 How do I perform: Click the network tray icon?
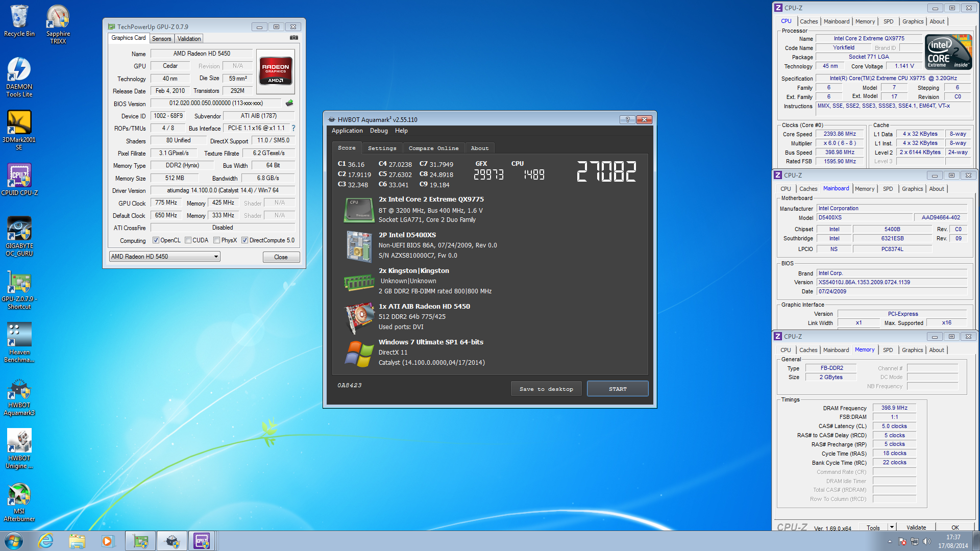[914, 541]
